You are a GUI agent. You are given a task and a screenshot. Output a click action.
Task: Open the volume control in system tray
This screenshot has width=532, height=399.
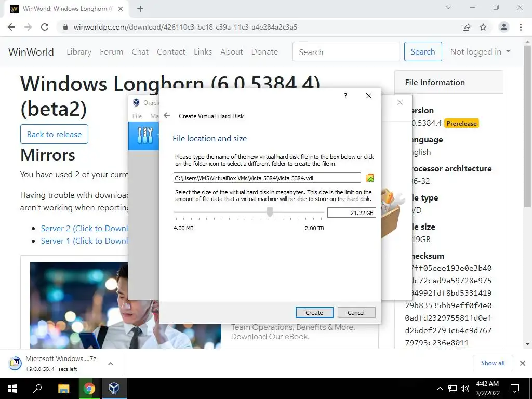465,389
